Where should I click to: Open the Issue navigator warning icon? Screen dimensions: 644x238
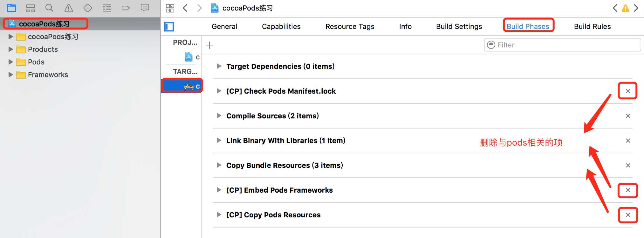point(69,8)
